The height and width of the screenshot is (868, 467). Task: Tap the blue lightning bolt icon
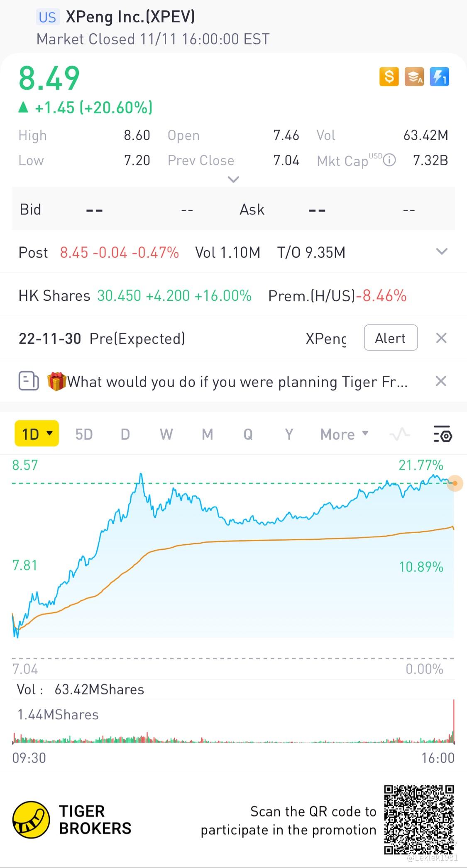click(x=439, y=77)
